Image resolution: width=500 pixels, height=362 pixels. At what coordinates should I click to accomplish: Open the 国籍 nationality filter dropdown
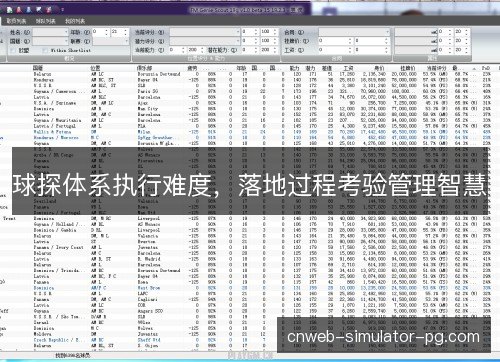50,41
